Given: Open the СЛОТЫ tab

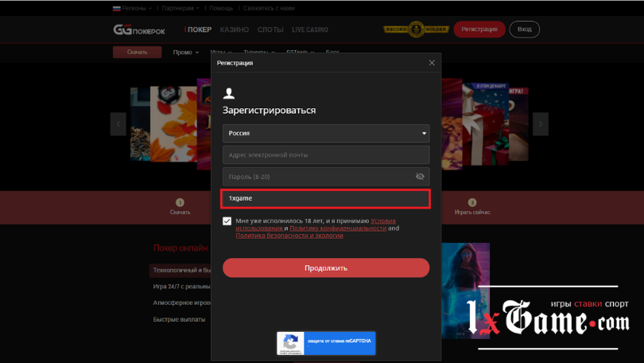Looking at the screenshot, I should pyautogui.click(x=270, y=29).
